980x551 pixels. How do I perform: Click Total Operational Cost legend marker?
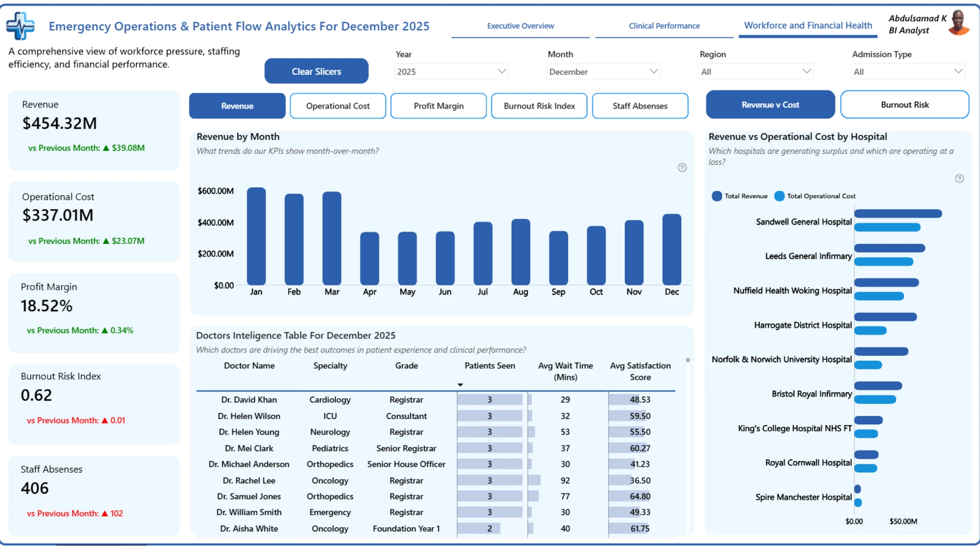point(779,196)
